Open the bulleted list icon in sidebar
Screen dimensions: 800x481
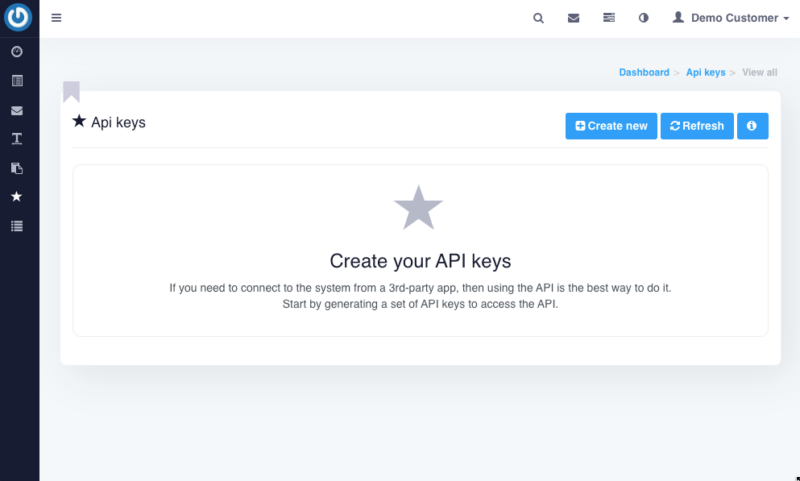click(x=17, y=226)
